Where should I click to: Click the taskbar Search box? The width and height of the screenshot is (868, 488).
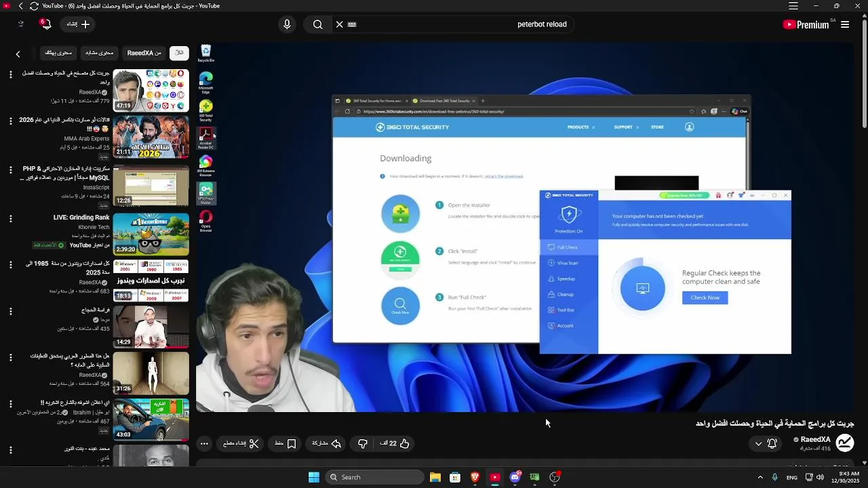pos(374,477)
